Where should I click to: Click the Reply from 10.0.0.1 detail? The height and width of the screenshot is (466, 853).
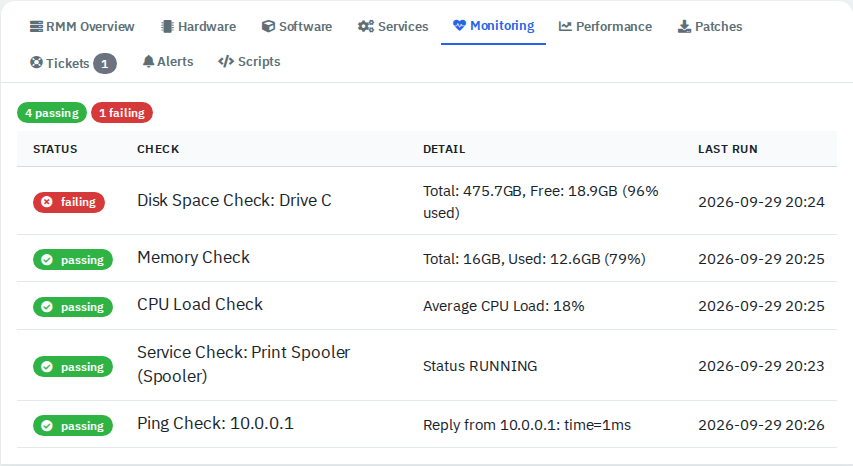[527, 425]
